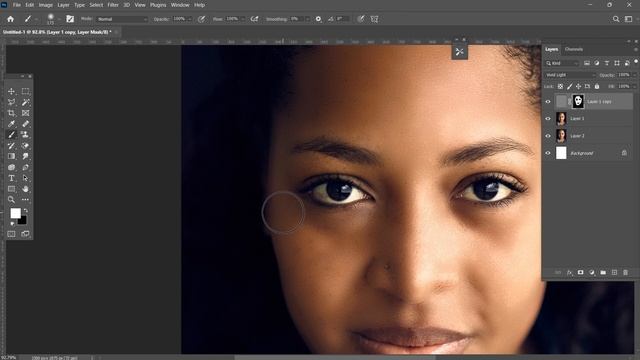Click the Home icon in options bar

coord(11,19)
